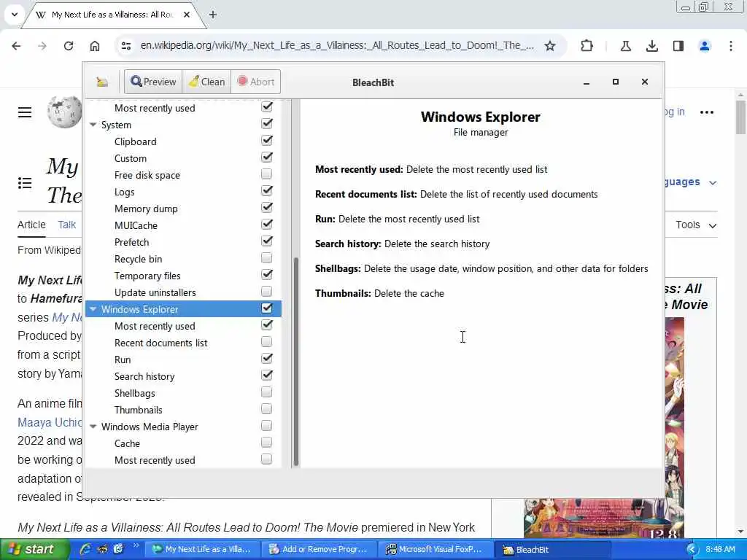Image resolution: width=747 pixels, height=560 pixels.
Task: Open a new Chrome tab
Action: 213,15
